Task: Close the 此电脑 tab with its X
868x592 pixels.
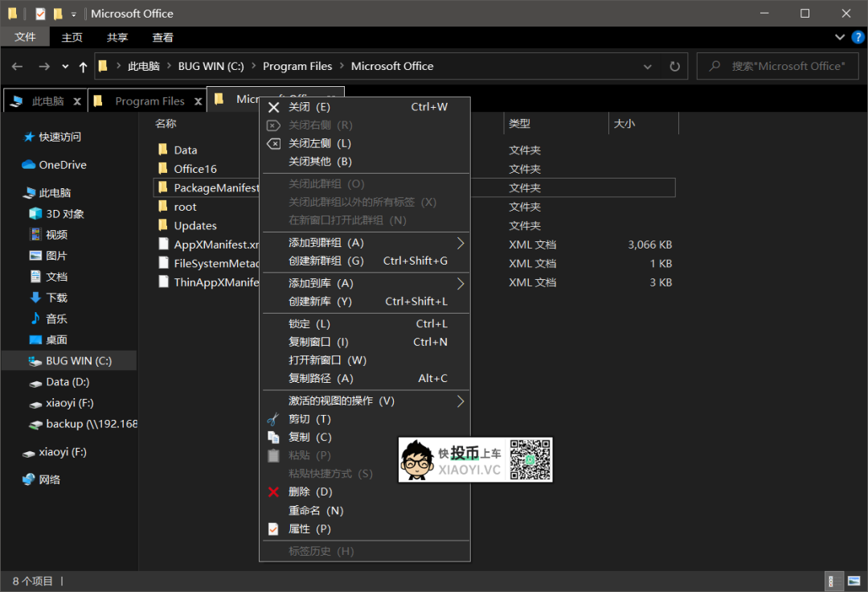Action: pos(77,101)
